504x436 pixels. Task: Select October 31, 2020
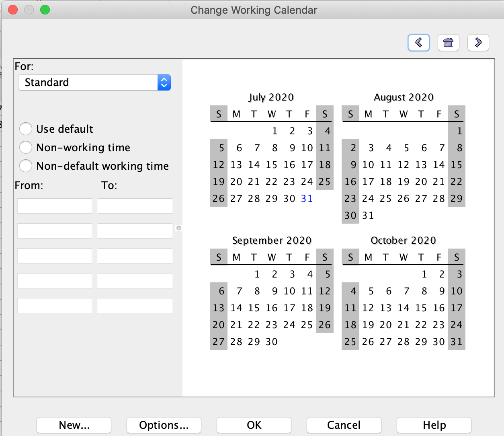click(x=457, y=341)
